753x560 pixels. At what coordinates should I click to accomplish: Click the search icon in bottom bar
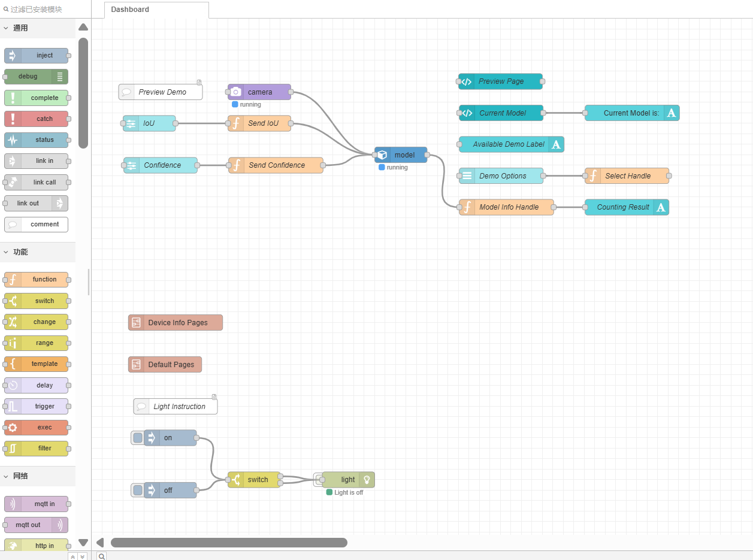click(102, 556)
